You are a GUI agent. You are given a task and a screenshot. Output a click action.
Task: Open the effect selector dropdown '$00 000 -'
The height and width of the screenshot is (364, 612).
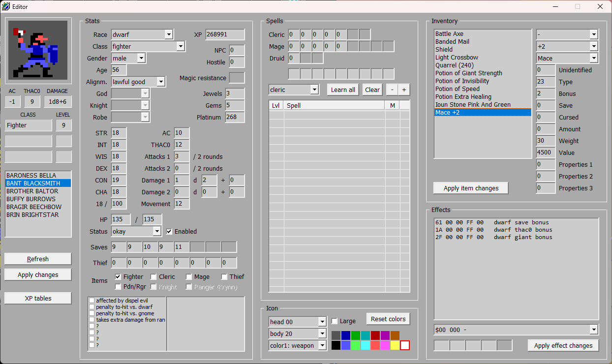594,330
